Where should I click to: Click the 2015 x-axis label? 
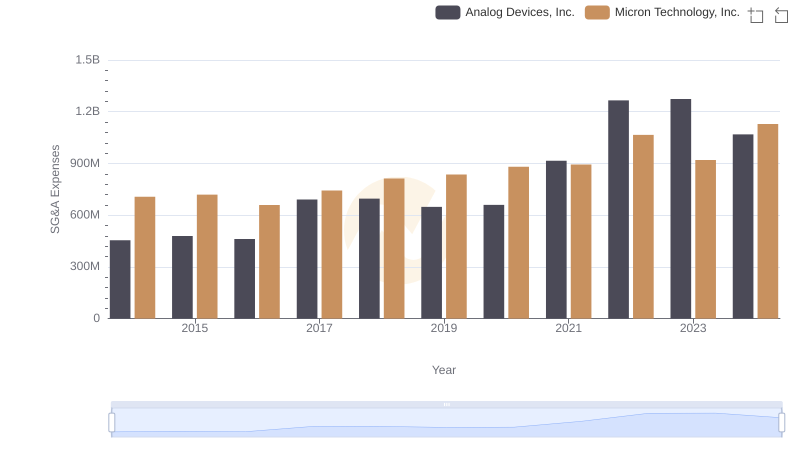pos(194,328)
